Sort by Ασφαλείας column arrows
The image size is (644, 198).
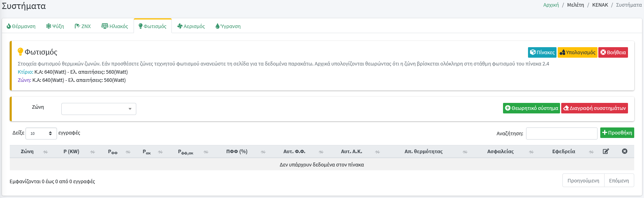pos(531,152)
